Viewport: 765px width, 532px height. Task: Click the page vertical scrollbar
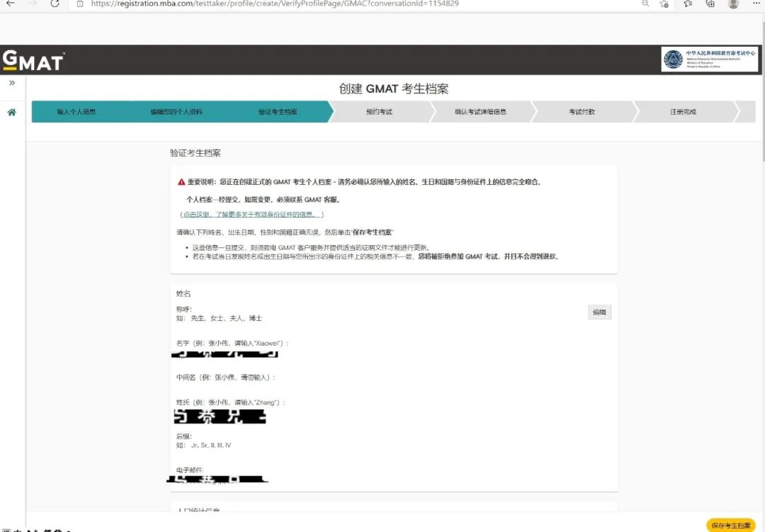pos(763,93)
